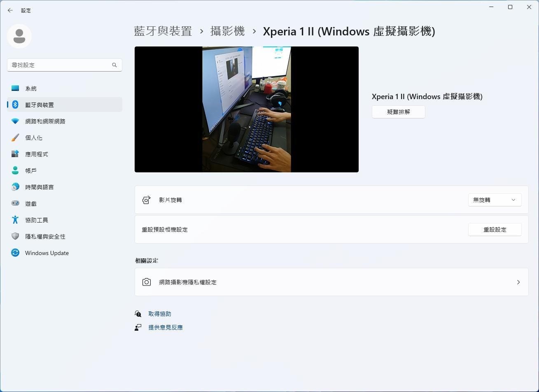The image size is (539, 392).
Task: Click the 個人化 paintbrush icon
Action: point(15,138)
